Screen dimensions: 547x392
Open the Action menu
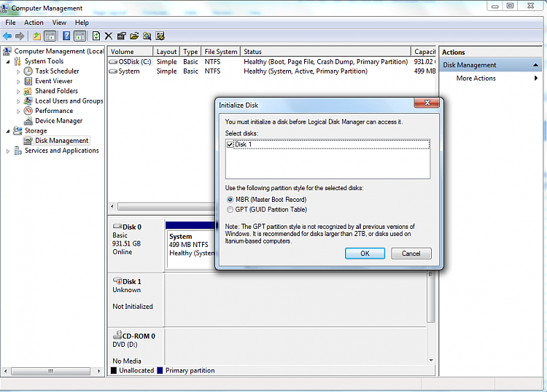coord(34,23)
